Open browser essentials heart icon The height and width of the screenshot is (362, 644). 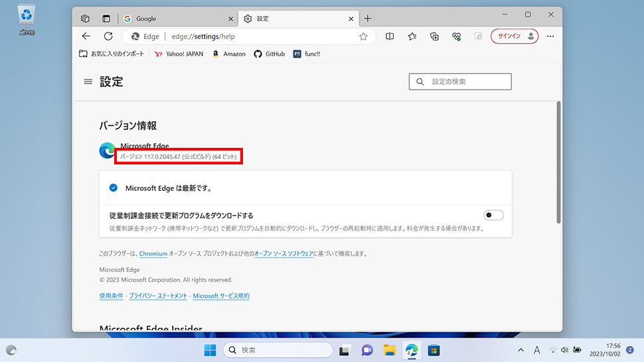coord(456,36)
